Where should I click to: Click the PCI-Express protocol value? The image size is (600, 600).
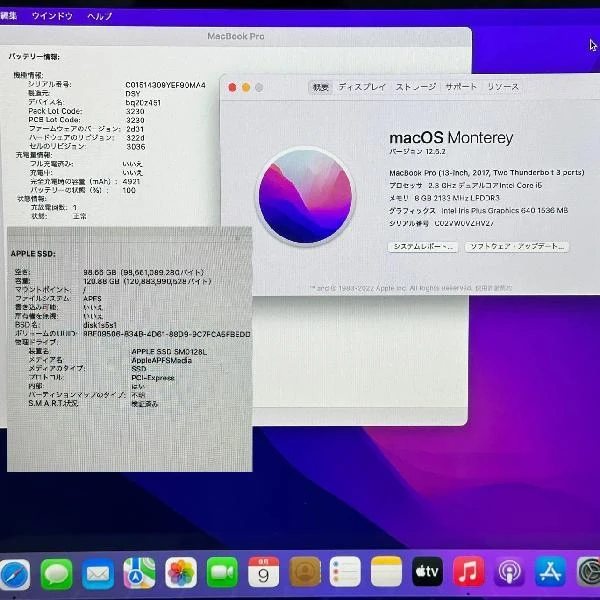point(153,378)
